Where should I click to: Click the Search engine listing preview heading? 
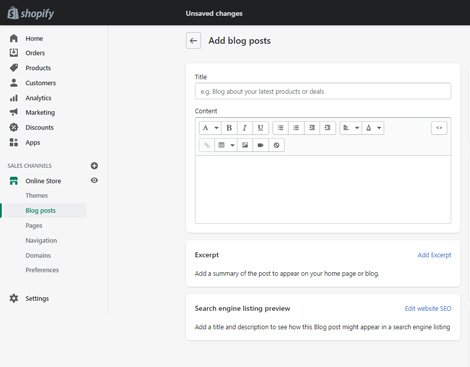coord(242,308)
